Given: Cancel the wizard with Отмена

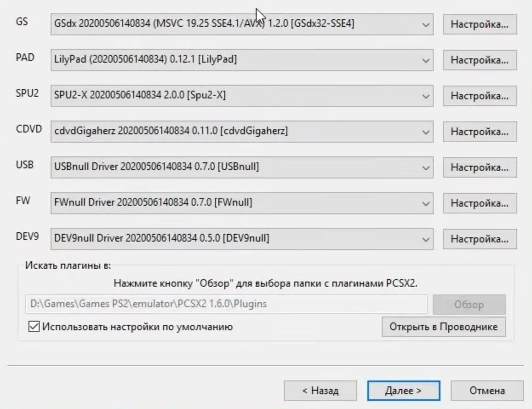Looking at the screenshot, I should [x=487, y=391].
